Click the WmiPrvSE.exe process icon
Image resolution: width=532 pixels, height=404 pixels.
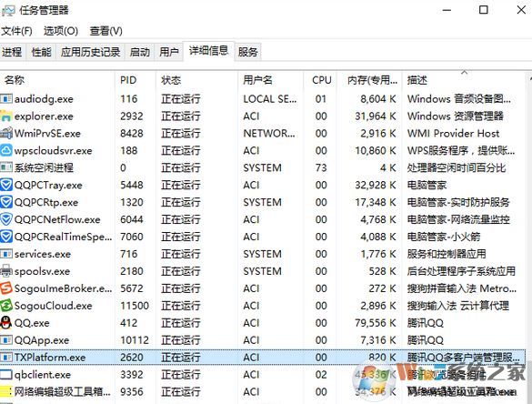pyautogui.click(x=6, y=133)
